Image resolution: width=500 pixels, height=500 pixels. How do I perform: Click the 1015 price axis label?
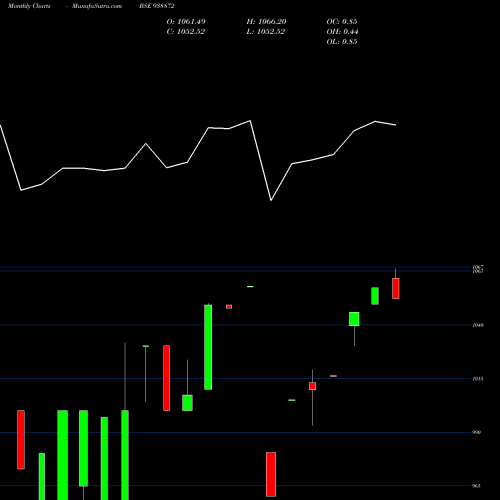tap(478, 379)
